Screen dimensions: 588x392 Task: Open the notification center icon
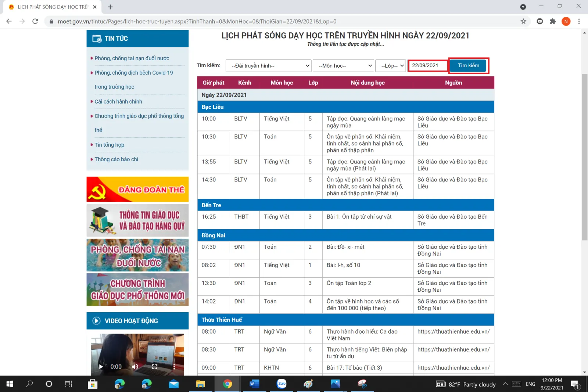[576, 384]
